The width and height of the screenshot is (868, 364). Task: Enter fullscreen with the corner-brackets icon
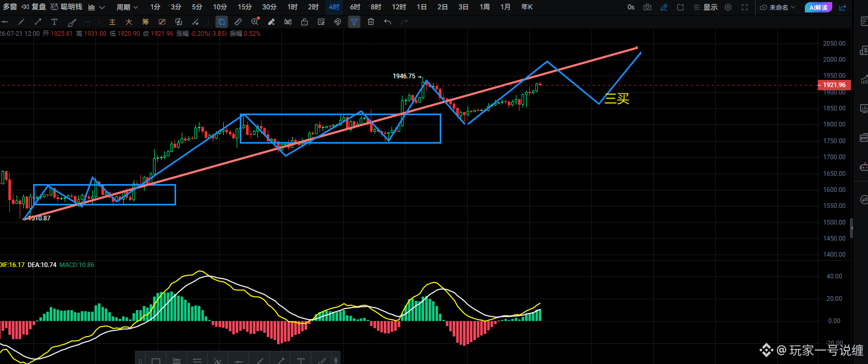(x=745, y=7)
